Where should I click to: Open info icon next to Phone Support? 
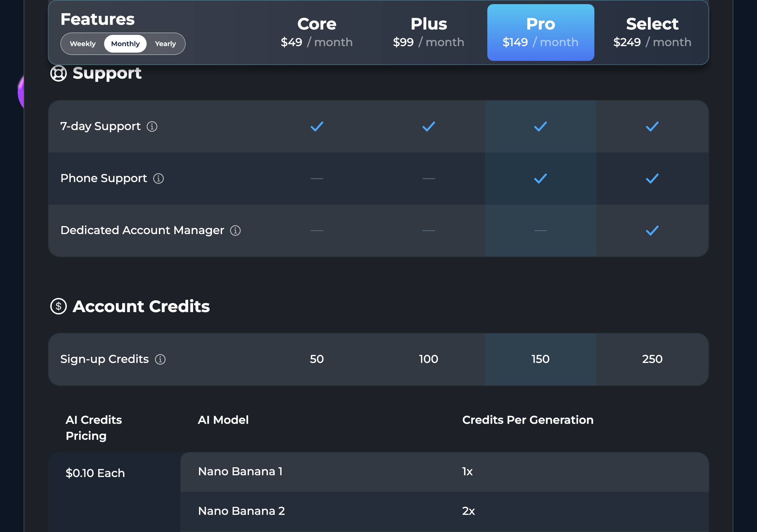tap(158, 179)
